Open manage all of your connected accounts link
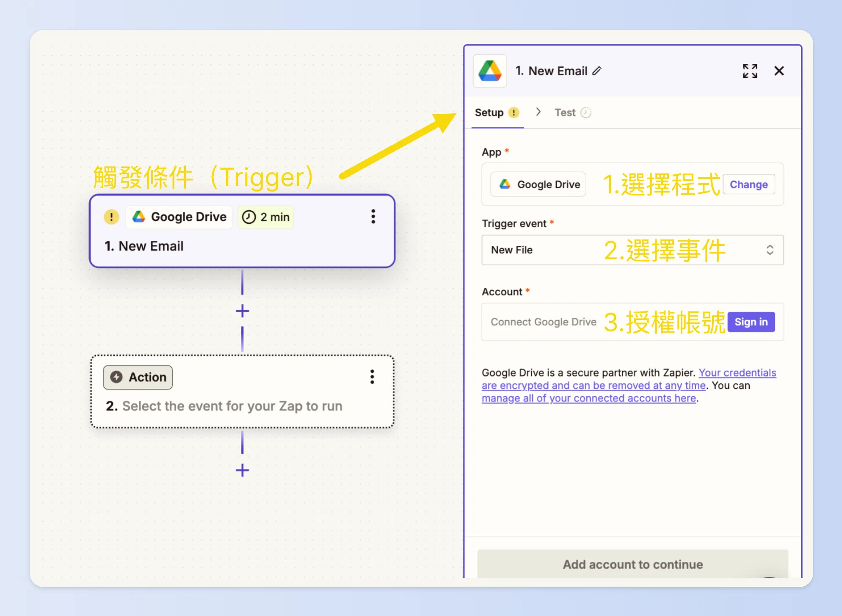 pos(589,398)
